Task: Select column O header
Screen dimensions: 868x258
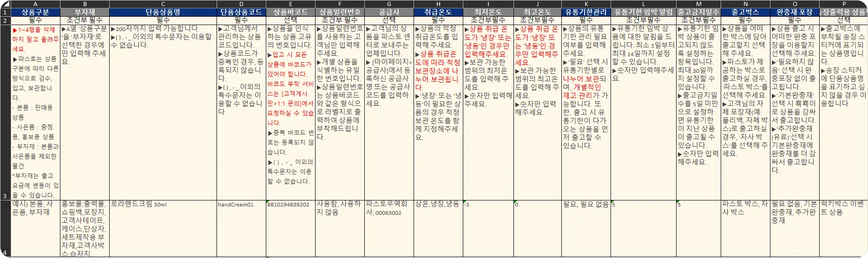Action: (x=795, y=4)
